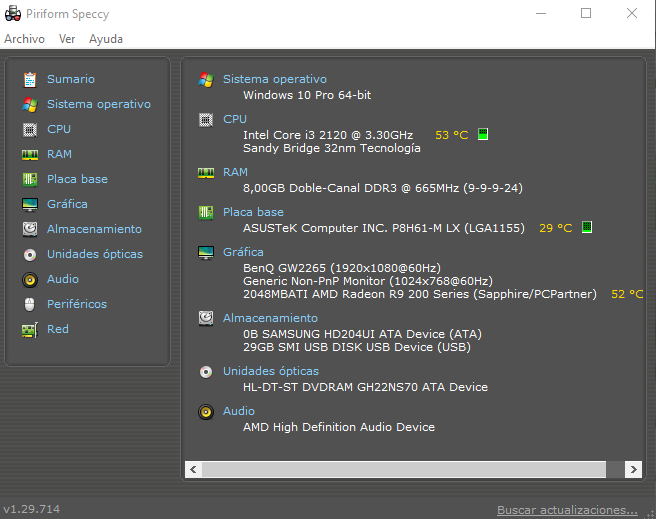Click the Gráfica monitor icon in sidebar

[x=30, y=205]
